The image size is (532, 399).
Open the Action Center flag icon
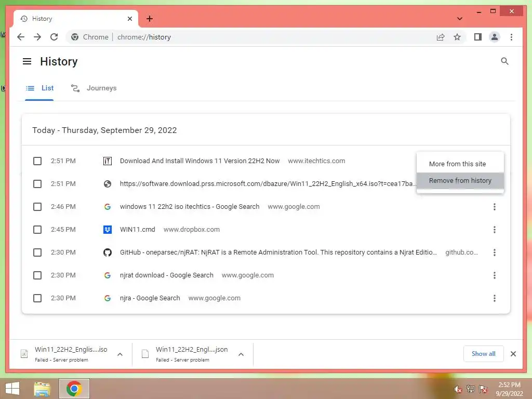[x=483, y=389]
